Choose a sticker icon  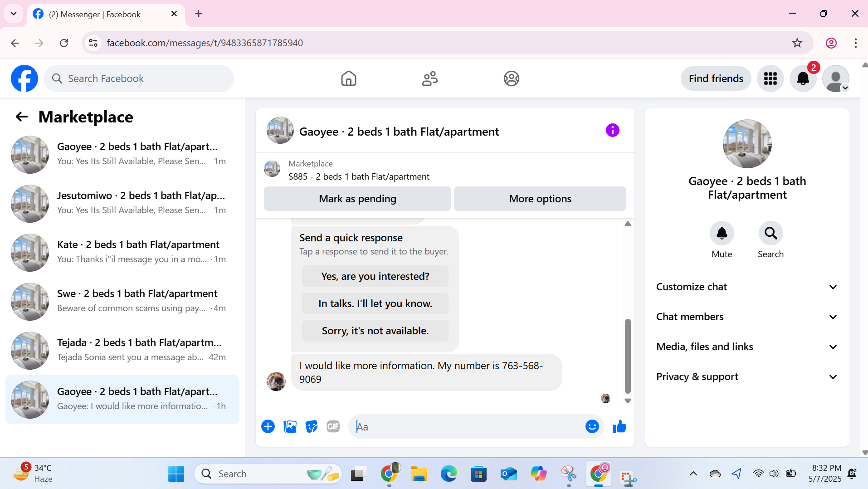(x=312, y=426)
